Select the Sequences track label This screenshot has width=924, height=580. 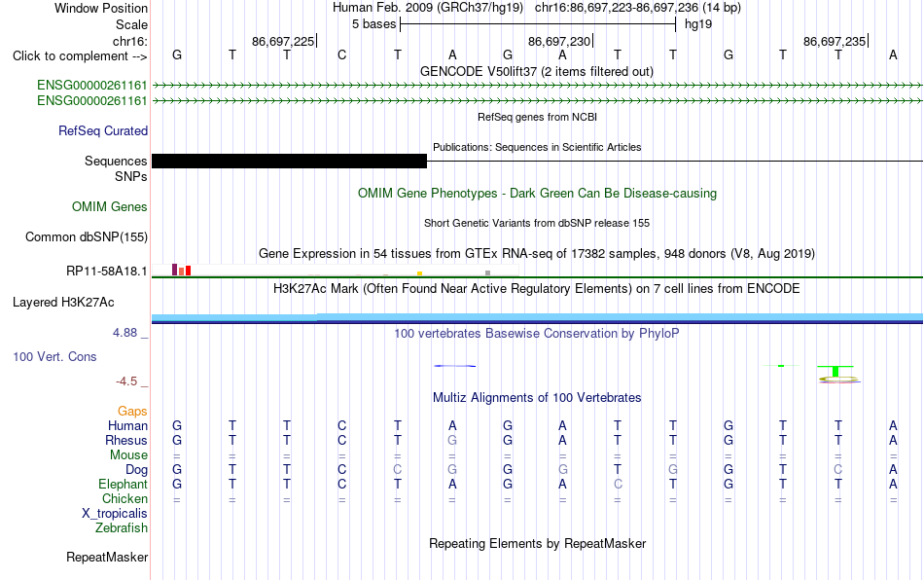click(x=116, y=161)
